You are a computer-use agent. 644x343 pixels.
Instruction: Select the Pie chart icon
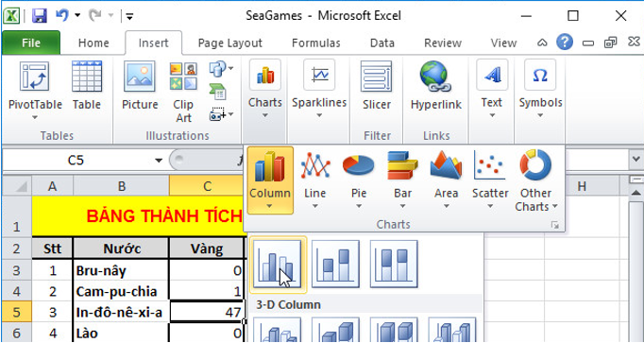pyautogui.click(x=359, y=165)
